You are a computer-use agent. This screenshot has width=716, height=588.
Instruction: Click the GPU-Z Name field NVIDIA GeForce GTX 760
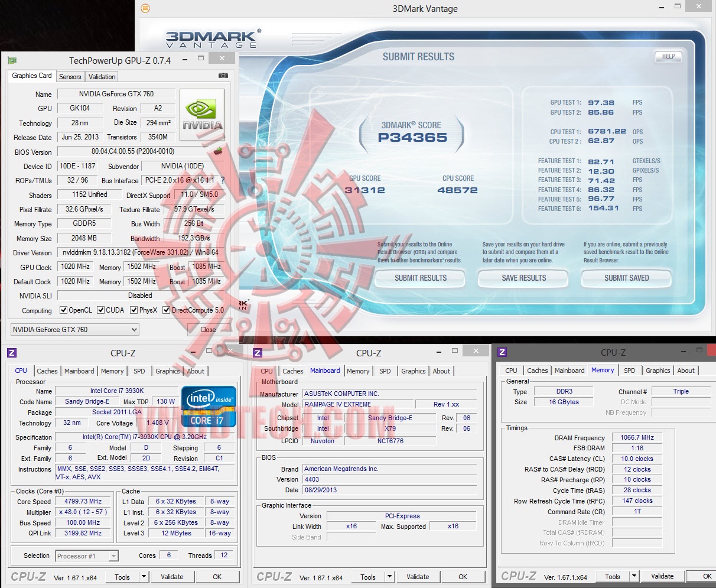pyautogui.click(x=116, y=94)
